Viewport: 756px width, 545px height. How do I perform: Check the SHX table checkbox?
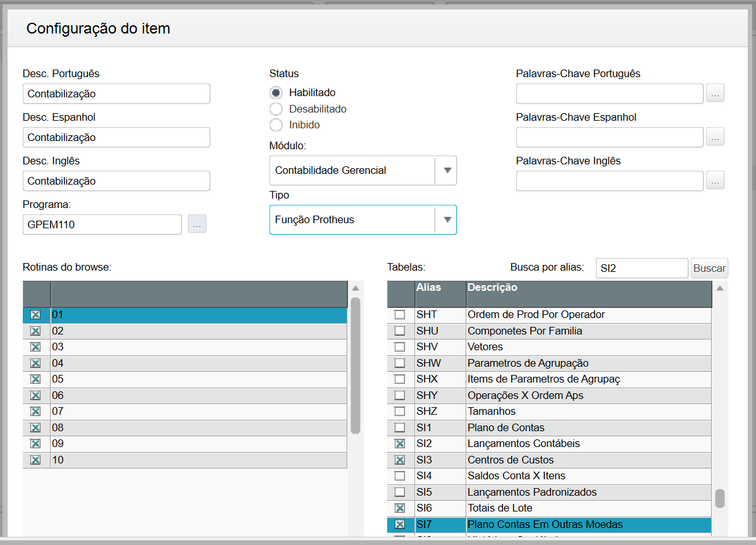[x=400, y=379]
